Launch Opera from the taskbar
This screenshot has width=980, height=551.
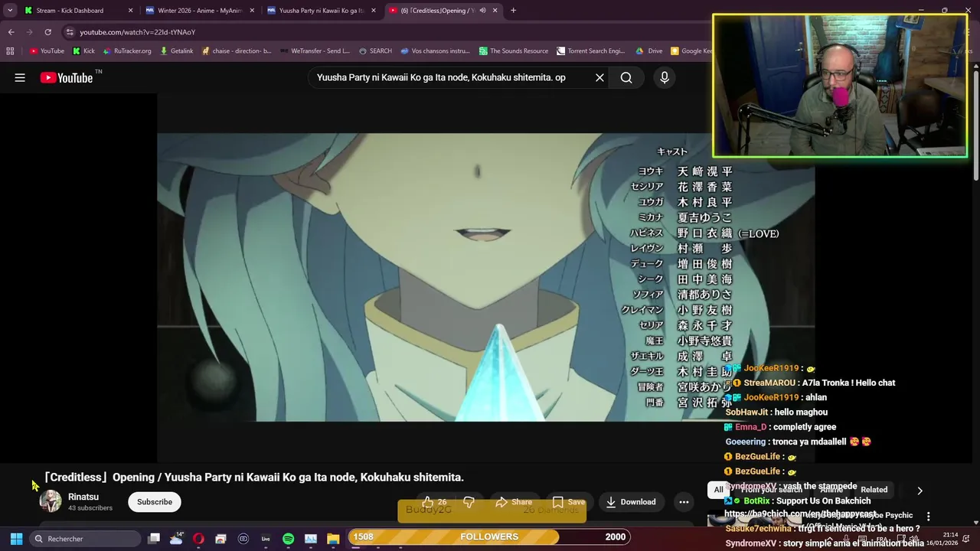coord(198,539)
